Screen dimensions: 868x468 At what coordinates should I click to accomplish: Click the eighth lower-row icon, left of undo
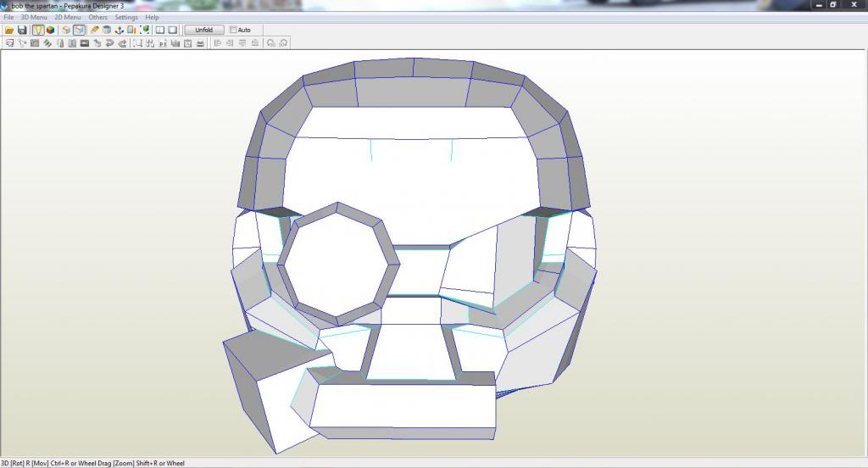click(97, 43)
